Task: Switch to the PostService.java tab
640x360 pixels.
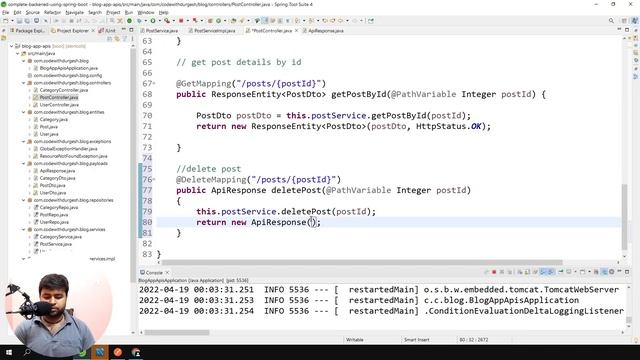Action: [161, 31]
